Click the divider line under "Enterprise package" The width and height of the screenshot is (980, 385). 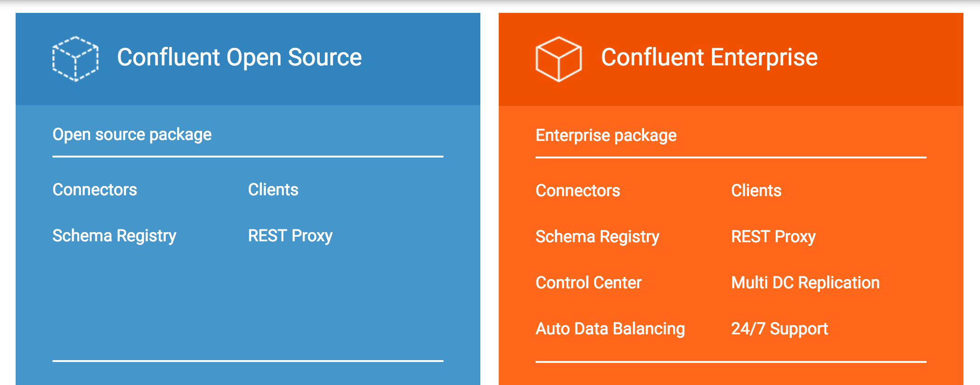731,157
